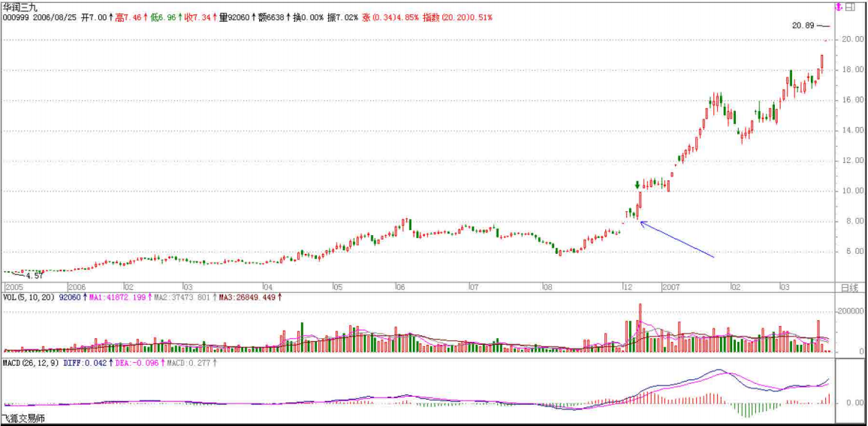Select the 2007 year label on the timeline

[671, 288]
